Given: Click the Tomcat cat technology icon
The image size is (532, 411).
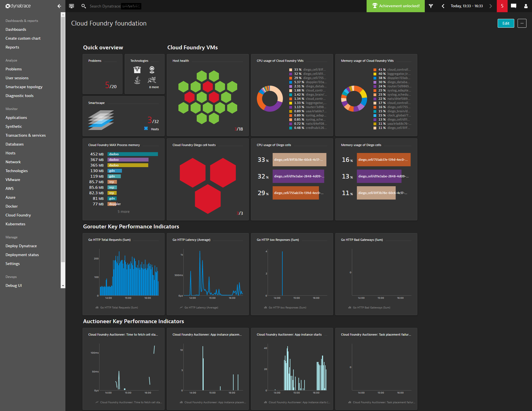Looking at the screenshot, I should click(x=152, y=80).
